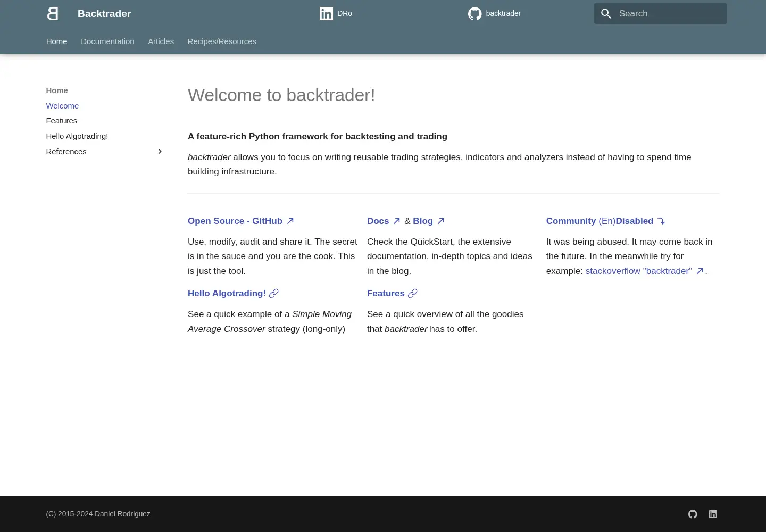Click chain-link icon beside Features heading
The width and height of the screenshot is (766, 532).
pos(413,294)
